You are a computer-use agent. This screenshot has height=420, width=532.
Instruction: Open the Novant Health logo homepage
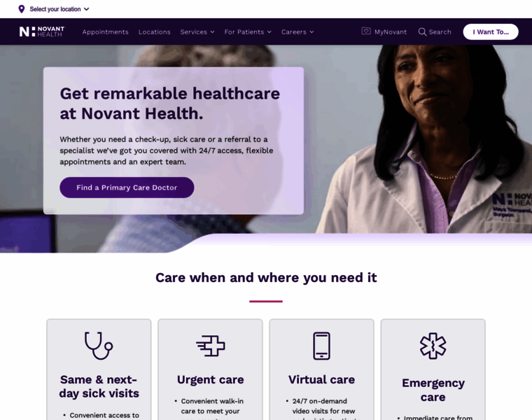42,31
